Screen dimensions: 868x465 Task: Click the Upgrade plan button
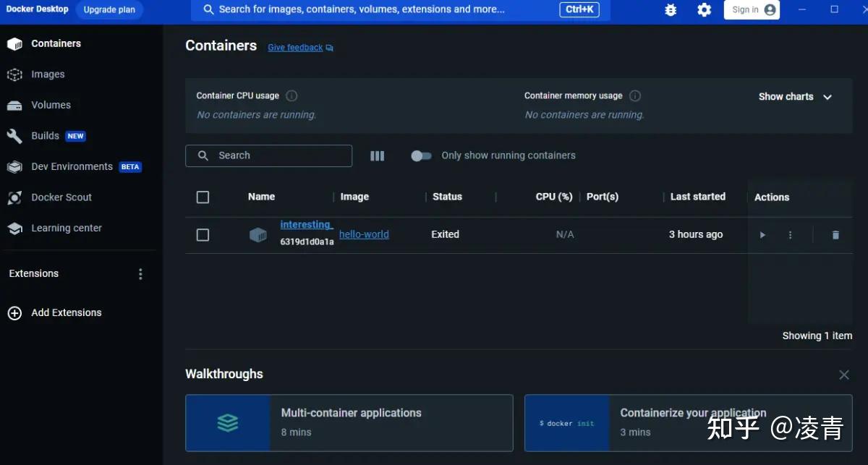(x=109, y=10)
